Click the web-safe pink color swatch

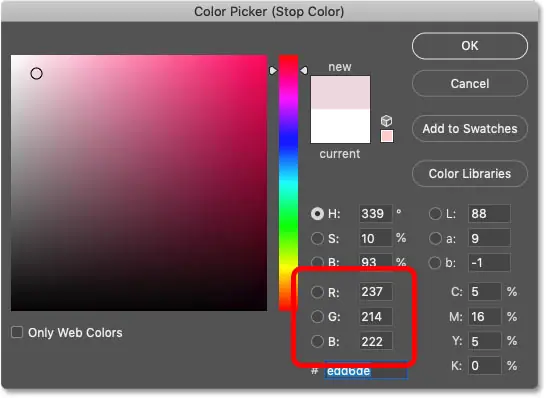pos(387,136)
